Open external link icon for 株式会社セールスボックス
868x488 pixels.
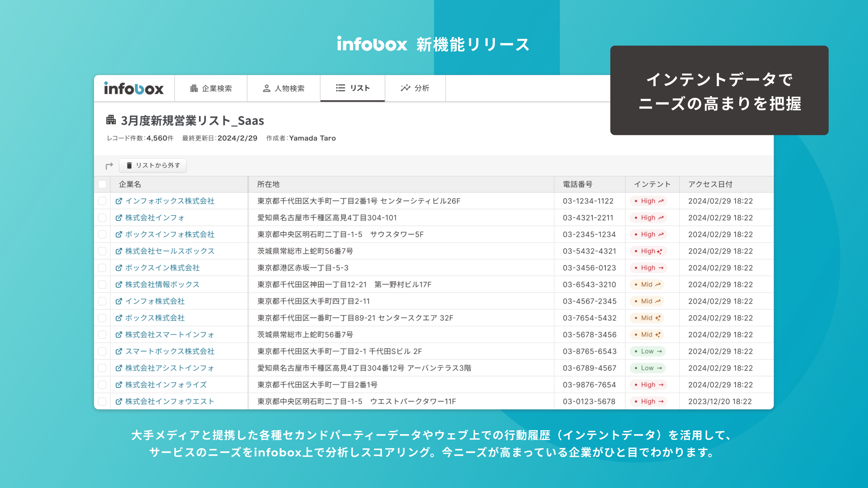point(119,251)
